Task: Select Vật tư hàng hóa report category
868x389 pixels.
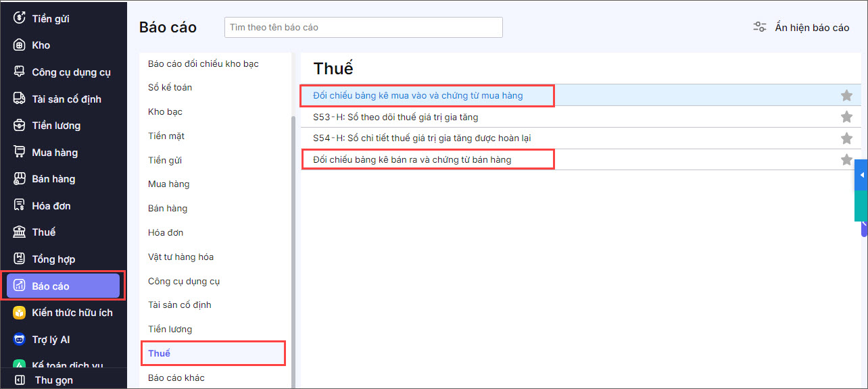Action: point(181,257)
